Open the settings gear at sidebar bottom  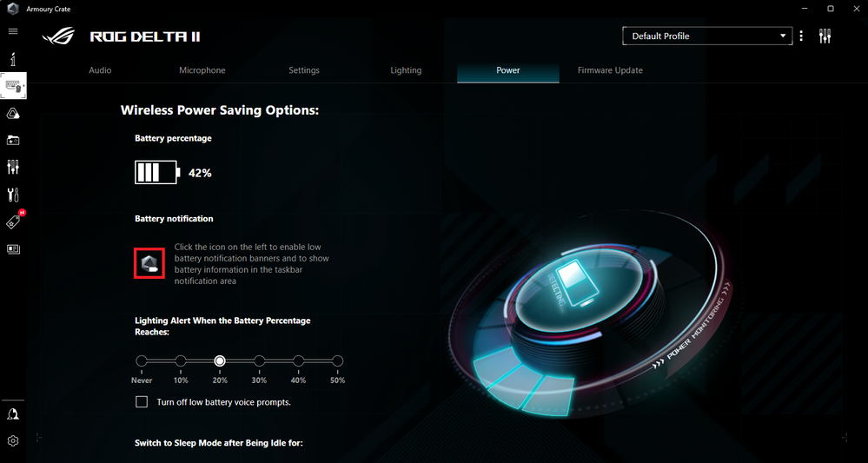coord(13,440)
